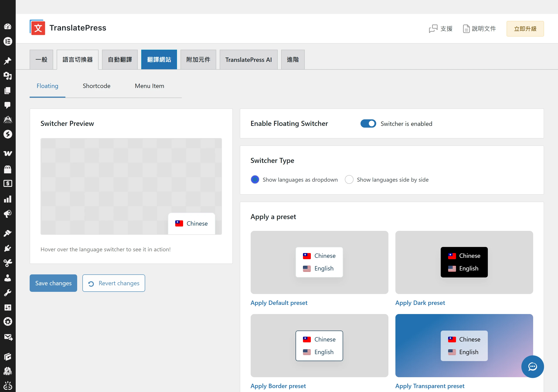The width and height of the screenshot is (558, 392).
Task: Open Pages via the stacked pages icon
Action: click(8, 91)
